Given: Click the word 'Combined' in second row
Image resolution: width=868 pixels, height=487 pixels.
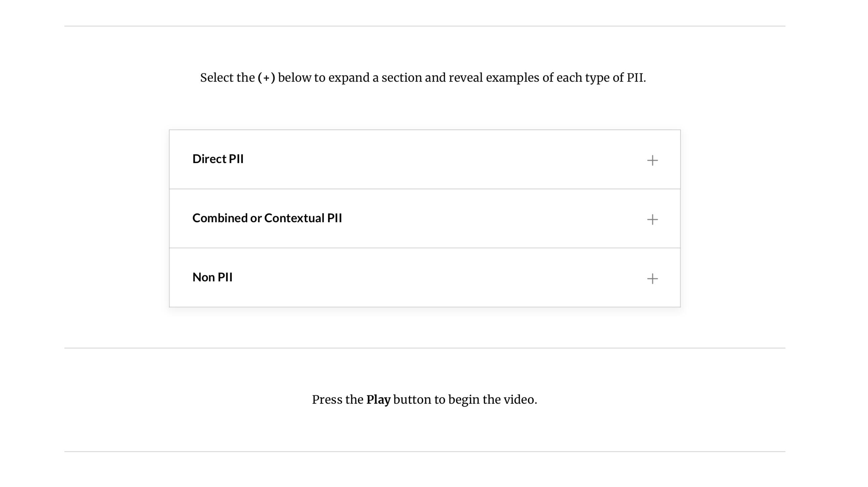Looking at the screenshot, I should click(220, 218).
